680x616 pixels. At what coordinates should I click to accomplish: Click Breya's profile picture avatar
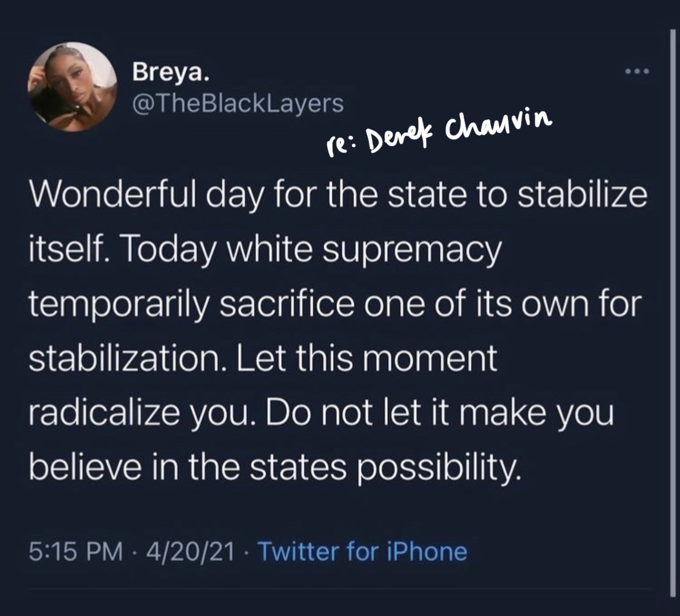point(72,87)
